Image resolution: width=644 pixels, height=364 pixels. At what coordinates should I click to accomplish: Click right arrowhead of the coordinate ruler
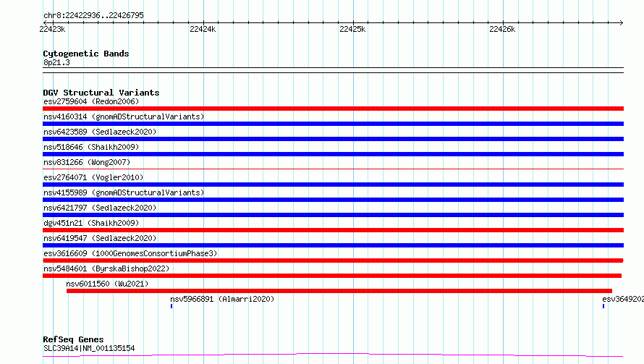pyautogui.click(x=622, y=22)
